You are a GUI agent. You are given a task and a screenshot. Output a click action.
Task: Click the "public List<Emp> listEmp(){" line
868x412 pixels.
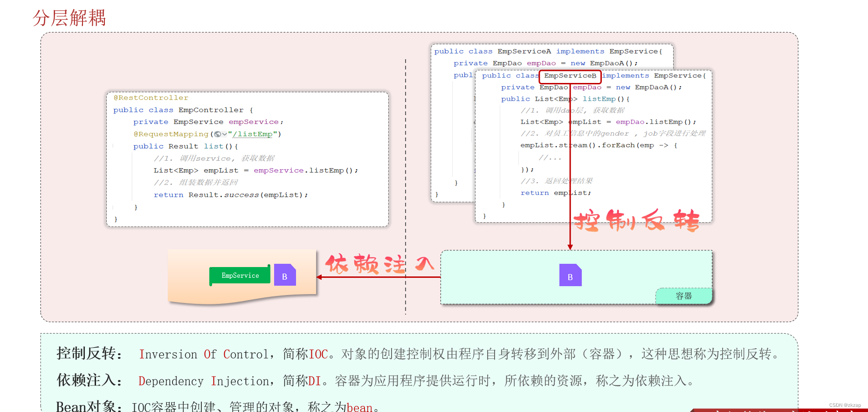565,99
